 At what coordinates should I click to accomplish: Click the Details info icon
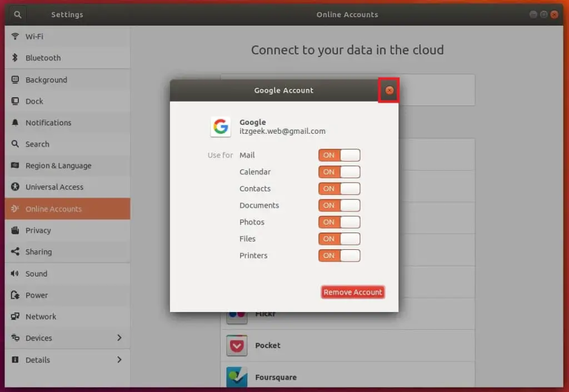[15, 359]
